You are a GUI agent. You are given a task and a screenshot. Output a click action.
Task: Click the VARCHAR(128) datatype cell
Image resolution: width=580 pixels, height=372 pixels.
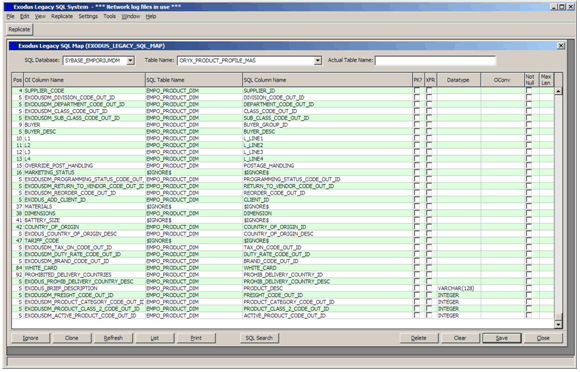(x=459, y=288)
